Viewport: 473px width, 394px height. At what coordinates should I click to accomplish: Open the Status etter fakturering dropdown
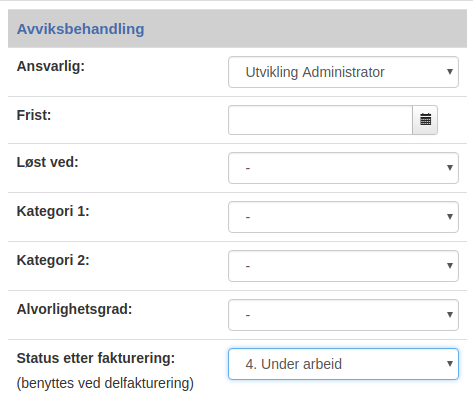pos(343,364)
